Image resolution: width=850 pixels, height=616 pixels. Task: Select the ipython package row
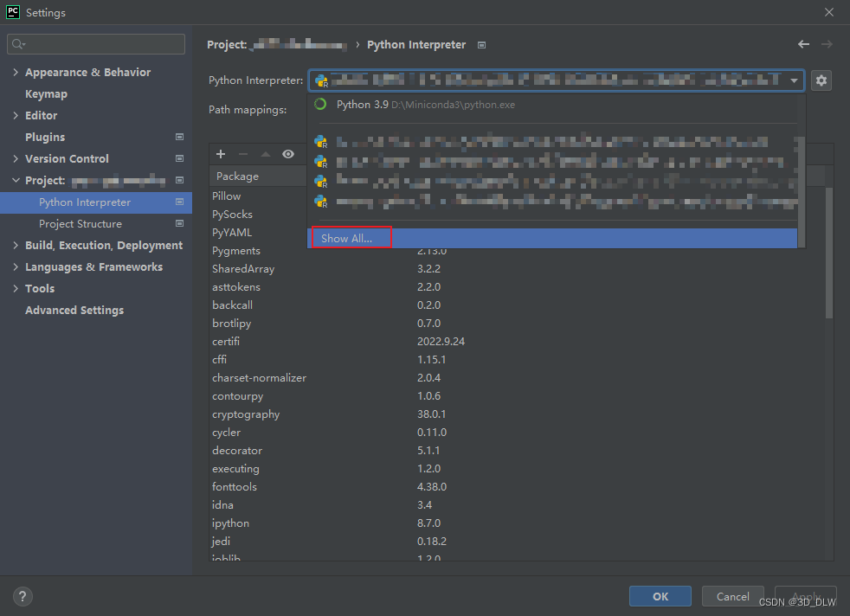[x=517, y=523]
